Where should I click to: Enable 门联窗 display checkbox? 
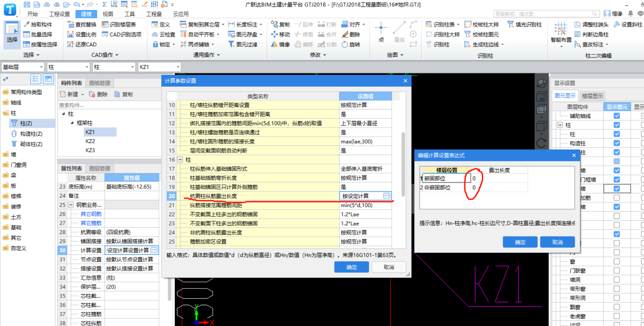[617, 271]
